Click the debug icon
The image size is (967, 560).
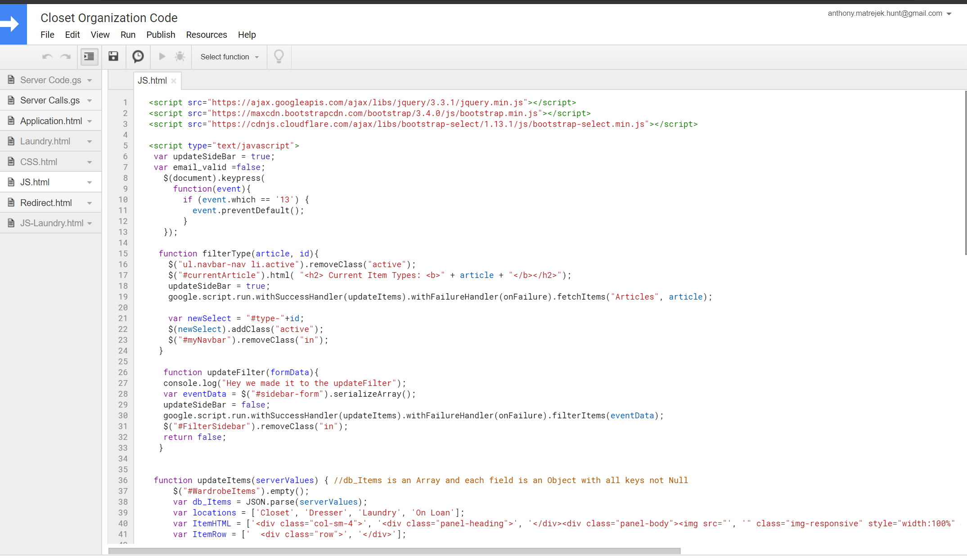[x=180, y=56]
